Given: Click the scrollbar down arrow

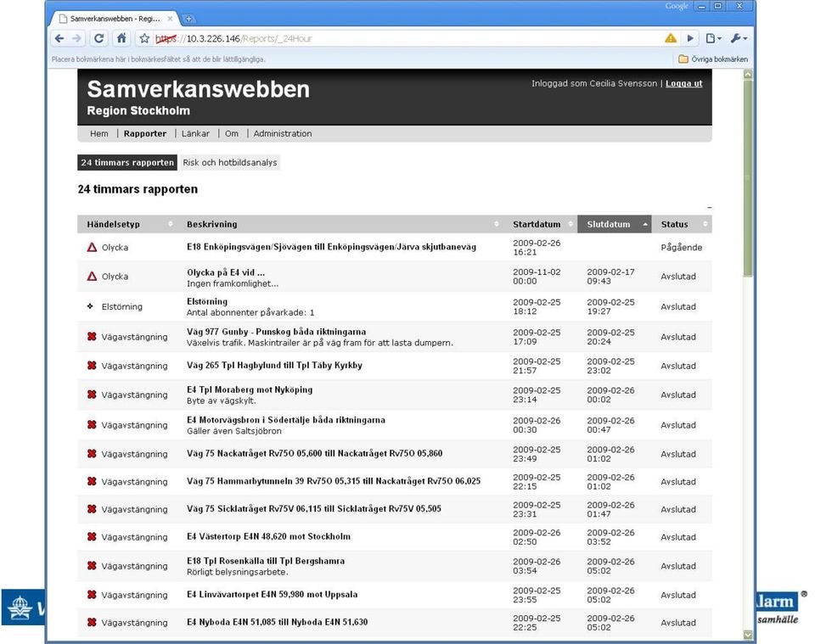Looking at the screenshot, I should pos(748,635).
